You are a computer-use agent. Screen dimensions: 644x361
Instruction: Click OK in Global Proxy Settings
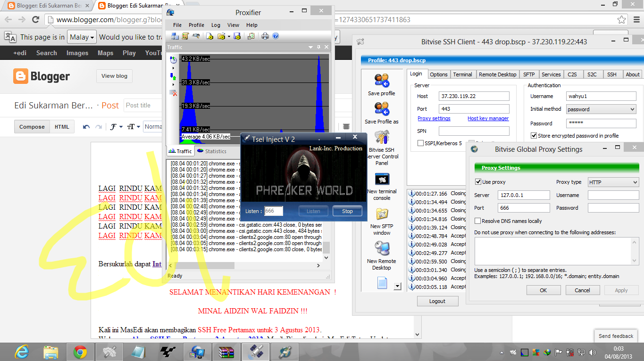coord(543,290)
